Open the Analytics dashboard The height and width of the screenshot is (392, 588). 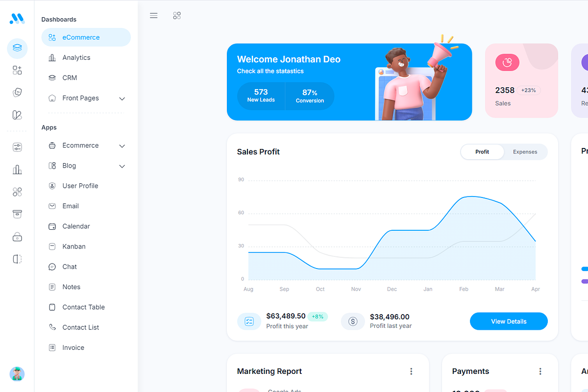tap(76, 57)
